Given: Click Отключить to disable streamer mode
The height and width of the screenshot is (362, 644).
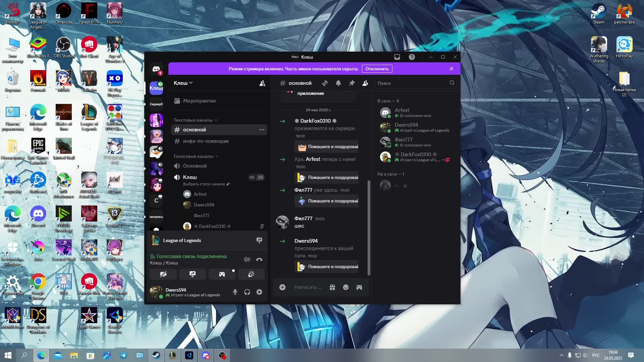Looking at the screenshot, I should 377,69.
